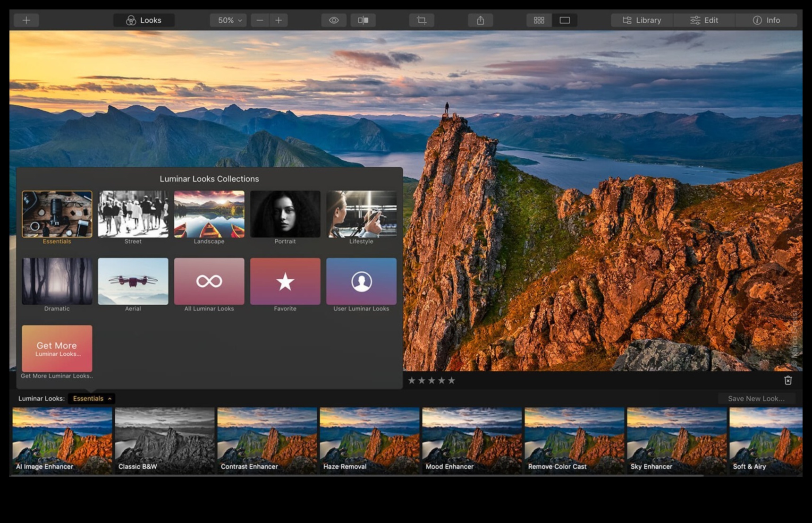812x523 pixels.
Task: Click Save New Look button
Action: pyautogui.click(x=756, y=398)
